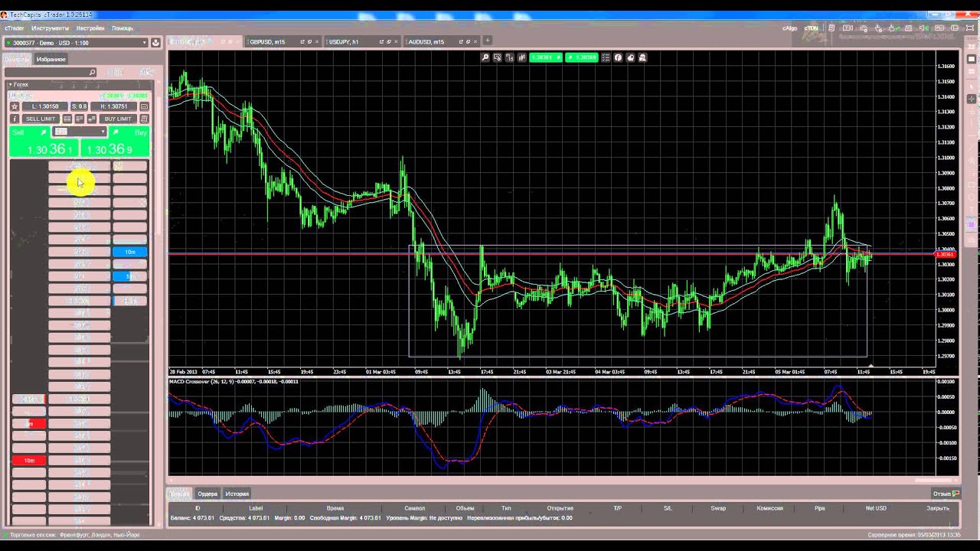This screenshot has height=551, width=980.
Task: Click the Серверное время status text
Action: (x=914, y=535)
